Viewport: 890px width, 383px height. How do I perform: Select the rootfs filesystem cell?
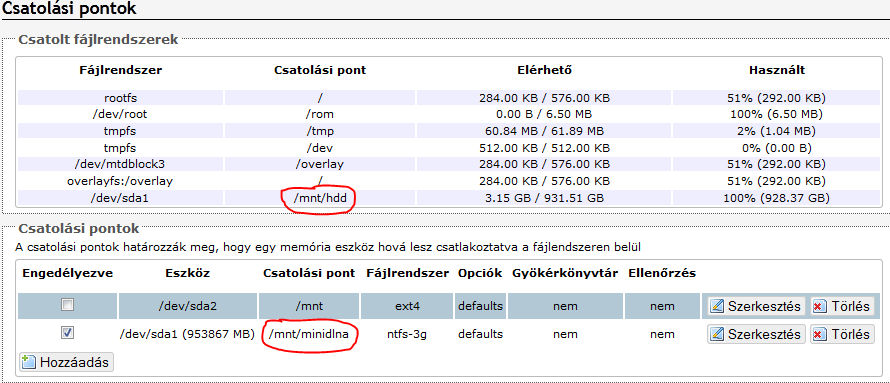click(x=121, y=98)
